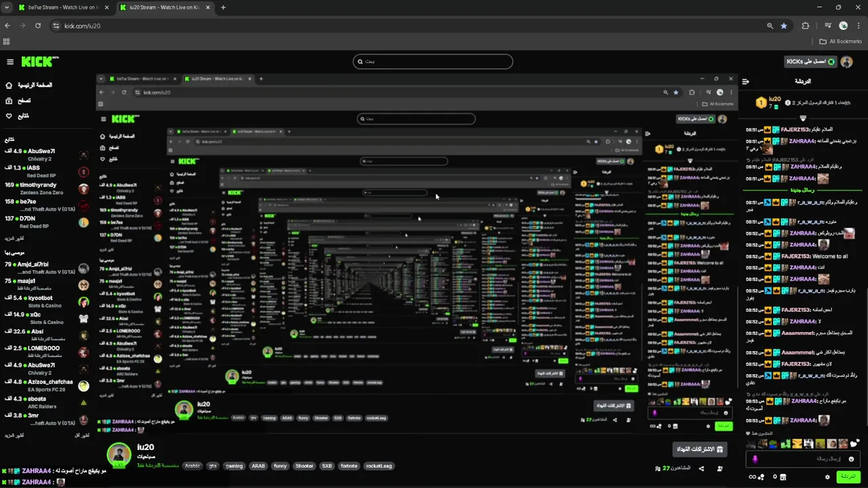Open timothyrandy channel in sidebar
Viewport: 868px width, 488px height.
point(46,188)
